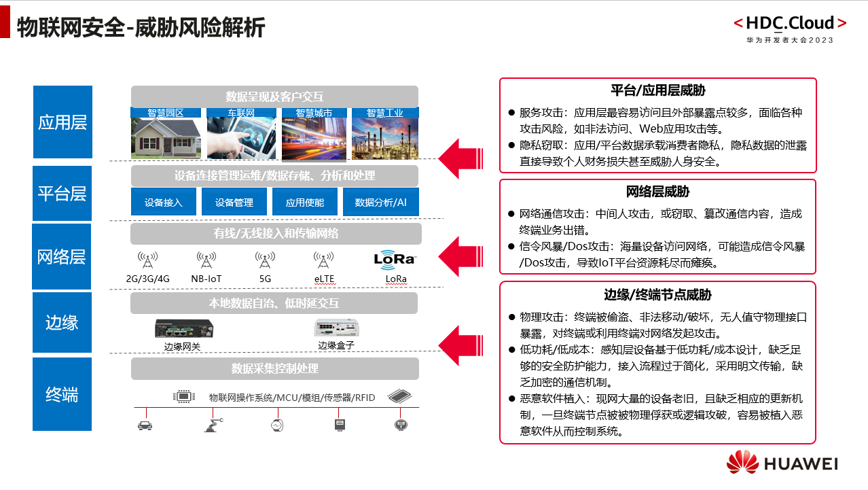Click the eLTE text label
Image resolution: width=868 pixels, height=490 pixels.
point(324,279)
